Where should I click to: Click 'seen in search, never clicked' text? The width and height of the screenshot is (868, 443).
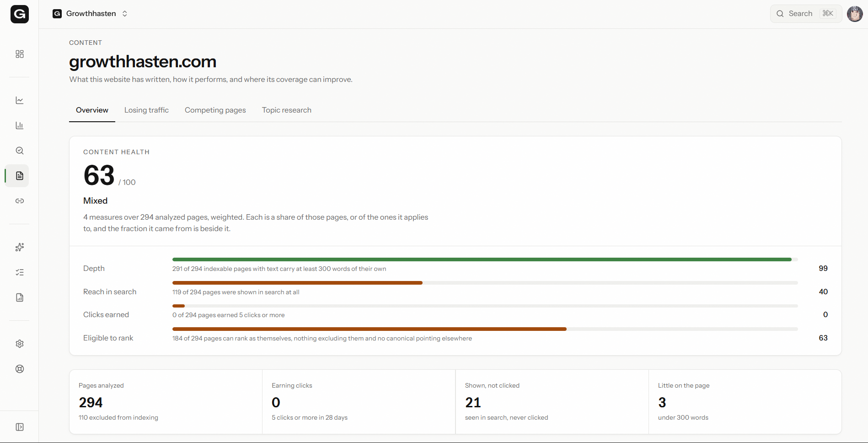(x=506, y=418)
